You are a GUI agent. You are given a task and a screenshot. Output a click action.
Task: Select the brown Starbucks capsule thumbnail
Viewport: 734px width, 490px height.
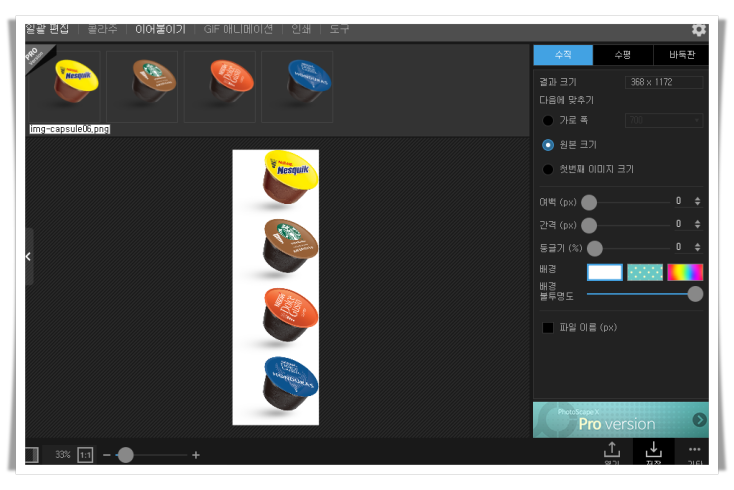[x=142, y=86]
